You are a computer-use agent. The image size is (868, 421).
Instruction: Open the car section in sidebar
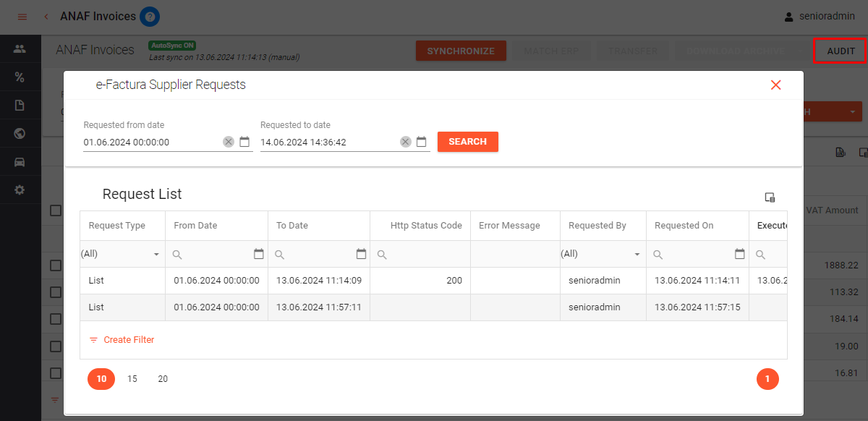(x=20, y=162)
